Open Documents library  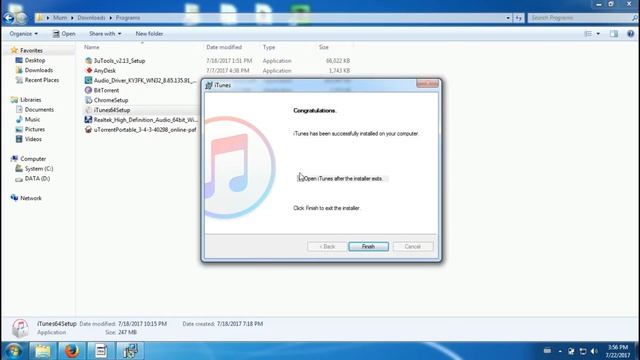(39, 109)
